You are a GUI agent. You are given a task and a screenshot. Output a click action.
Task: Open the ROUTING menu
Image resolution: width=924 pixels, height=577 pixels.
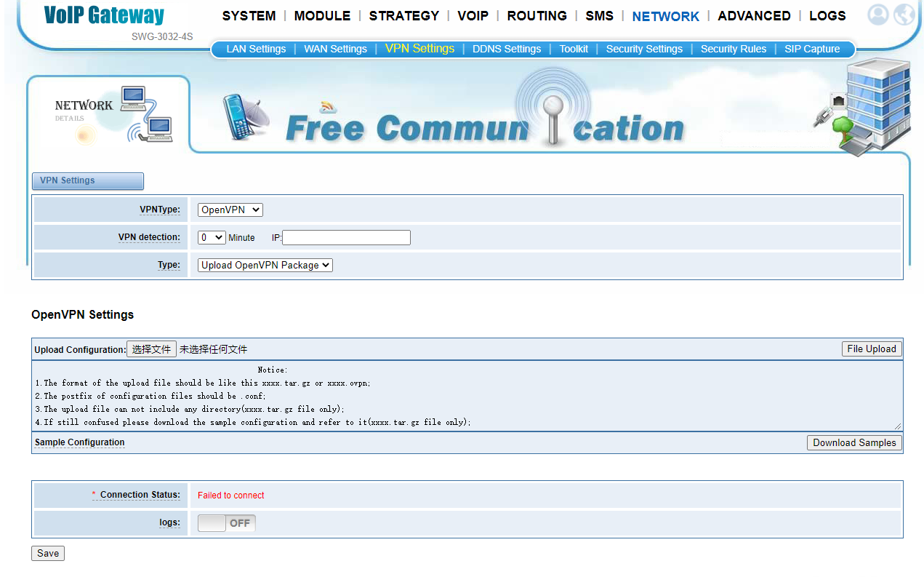pyautogui.click(x=537, y=15)
